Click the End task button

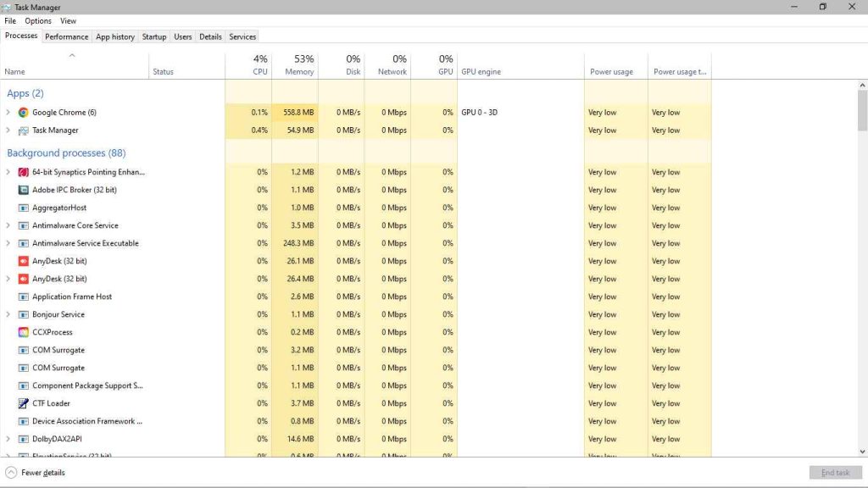pos(835,473)
